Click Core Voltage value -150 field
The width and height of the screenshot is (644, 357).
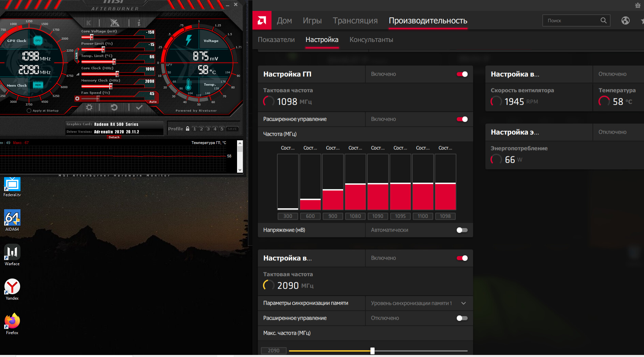tap(149, 32)
